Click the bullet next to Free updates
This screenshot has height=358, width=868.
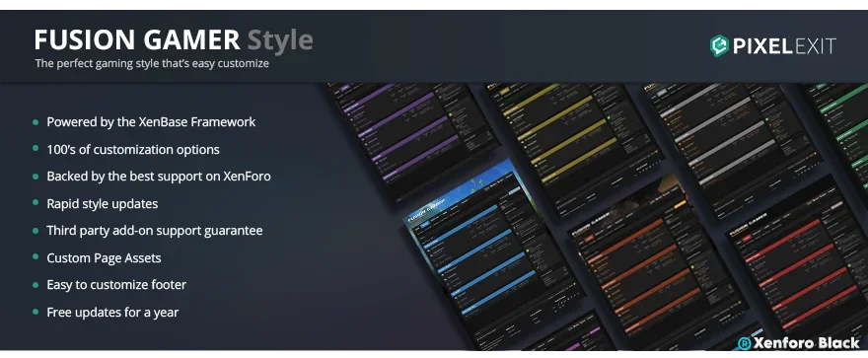pyautogui.click(x=36, y=312)
